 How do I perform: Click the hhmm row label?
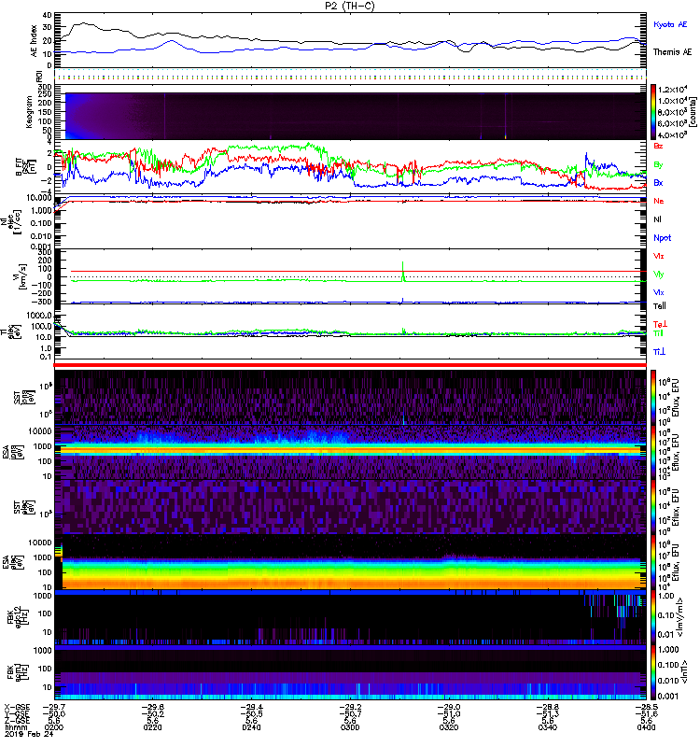(15, 727)
